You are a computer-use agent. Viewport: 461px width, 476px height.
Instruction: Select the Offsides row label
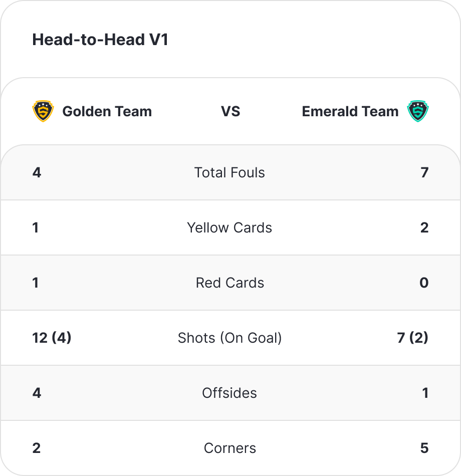point(229,393)
